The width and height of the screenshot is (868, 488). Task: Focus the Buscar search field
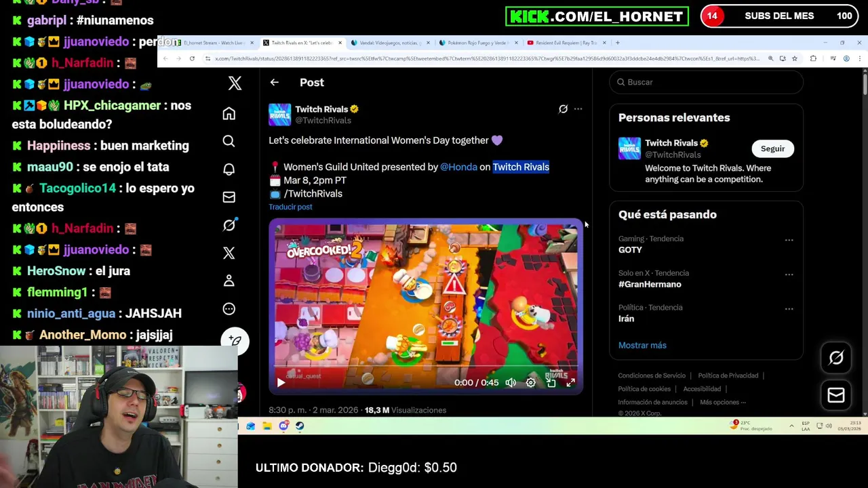(x=706, y=82)
